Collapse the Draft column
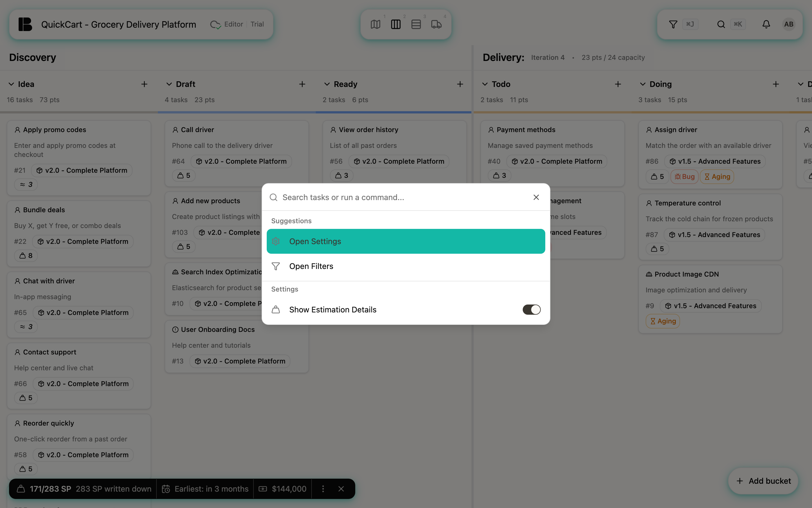The height and width of the screenshot is (508, 812). click(x=169, y=84)
